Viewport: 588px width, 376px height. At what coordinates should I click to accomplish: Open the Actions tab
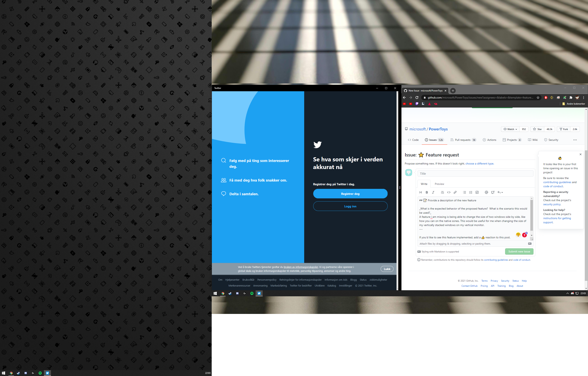coord(489,140)
